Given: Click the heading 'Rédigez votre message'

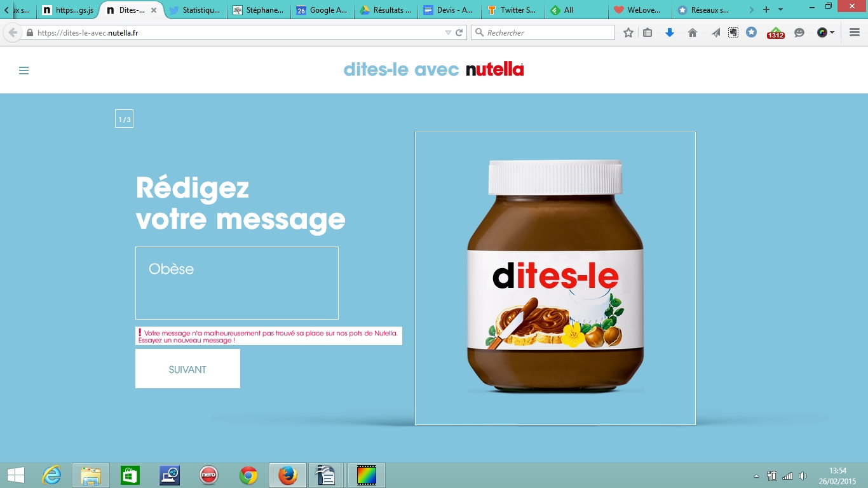Looking at the screenshot, I should (x=240, y=203).
